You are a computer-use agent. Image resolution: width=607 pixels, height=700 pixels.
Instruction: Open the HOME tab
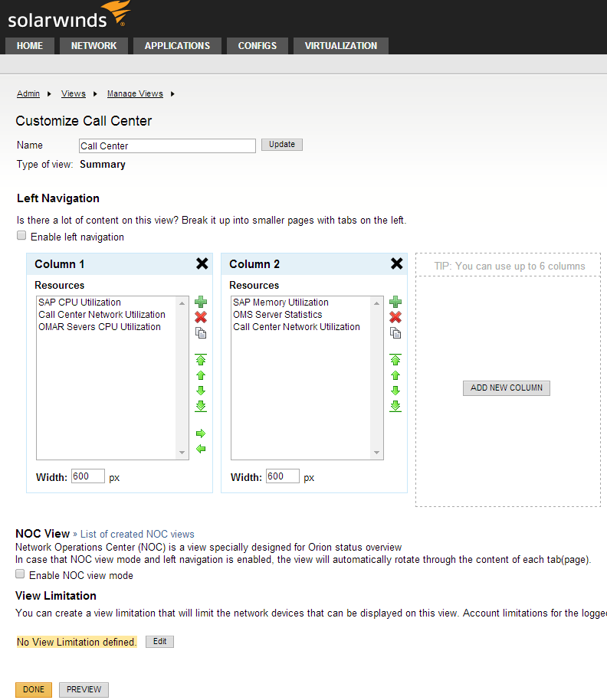click(30, 46)
